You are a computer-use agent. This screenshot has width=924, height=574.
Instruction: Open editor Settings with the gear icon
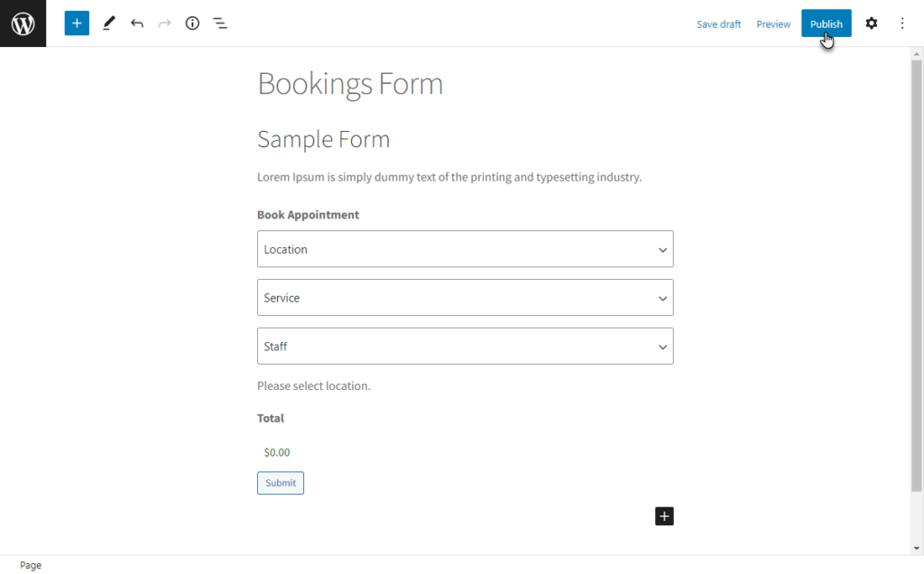(871, 23)
